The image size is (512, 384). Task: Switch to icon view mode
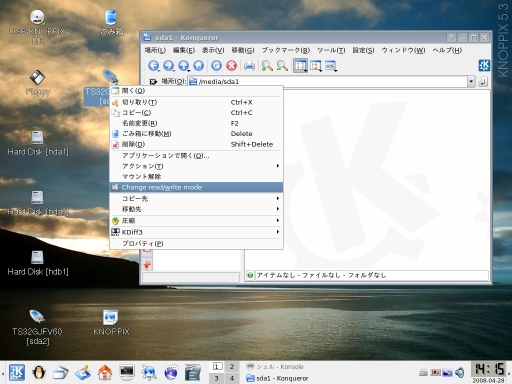(300, 65)
